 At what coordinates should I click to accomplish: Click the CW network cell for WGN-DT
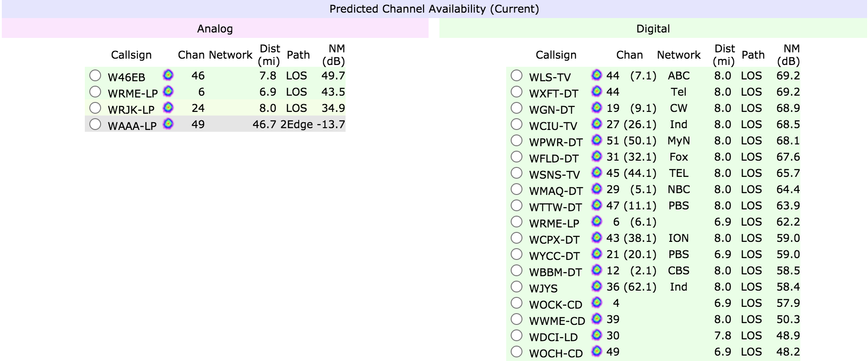679,108
